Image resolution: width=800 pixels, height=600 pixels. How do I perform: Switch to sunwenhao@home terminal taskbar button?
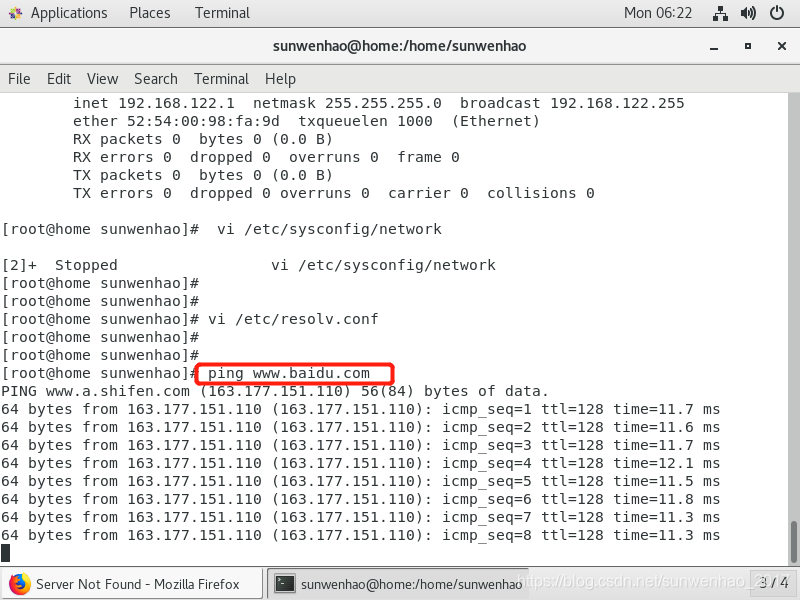pos(398,584)
